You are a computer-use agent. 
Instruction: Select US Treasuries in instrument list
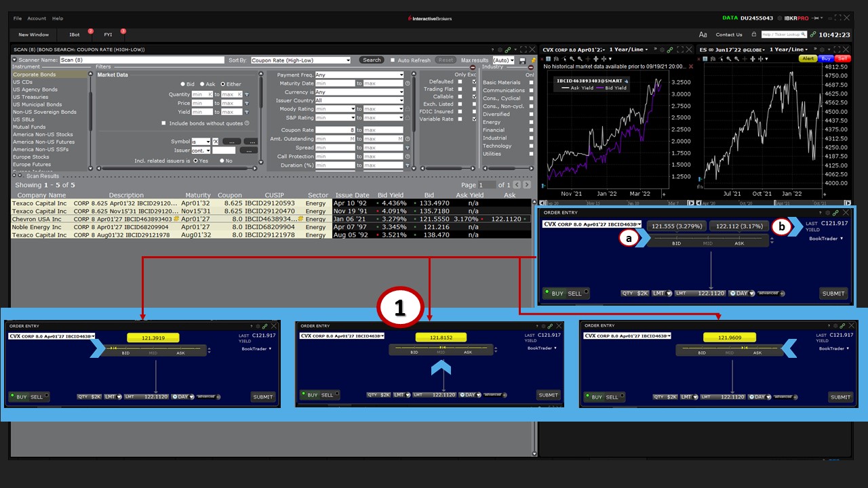coord(31,97)
